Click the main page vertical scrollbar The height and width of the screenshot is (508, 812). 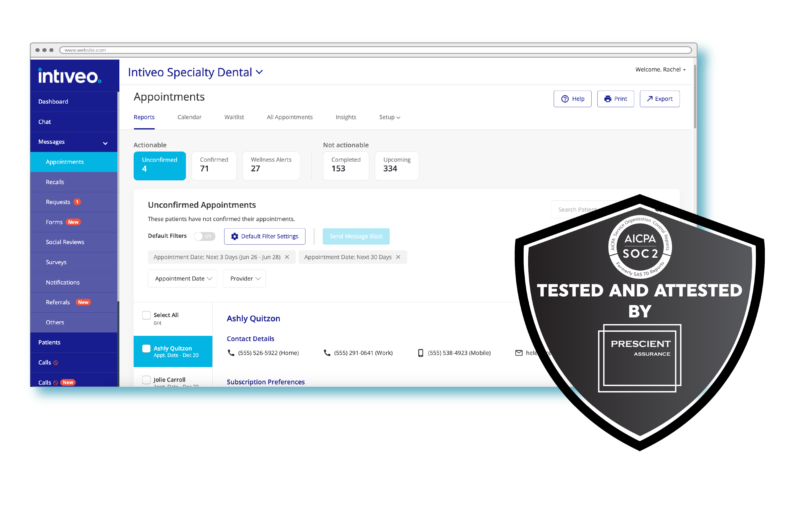(695, 96)
